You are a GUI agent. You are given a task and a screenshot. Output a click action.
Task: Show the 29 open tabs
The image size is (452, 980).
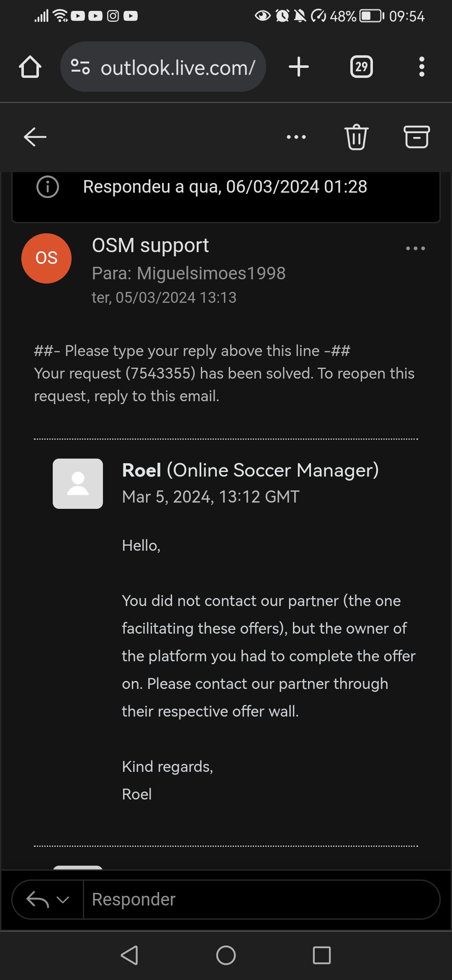tap(362, 67)
